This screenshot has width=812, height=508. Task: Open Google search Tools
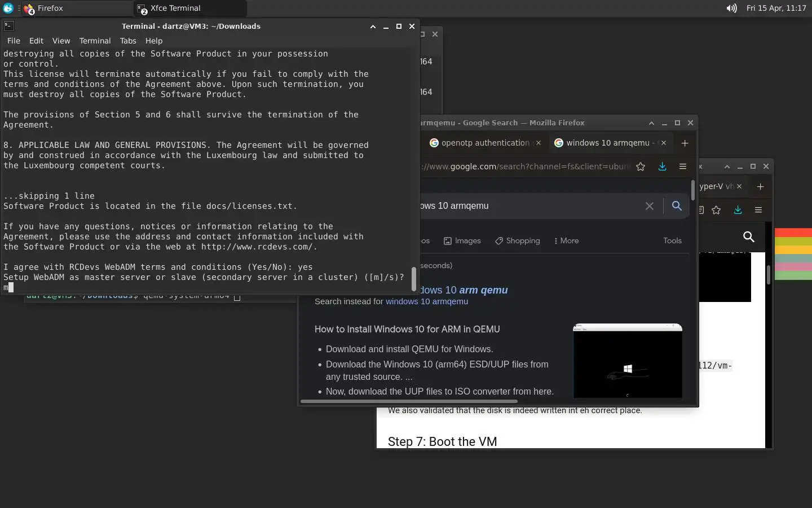pyautogui.click(x=672, y=240)
